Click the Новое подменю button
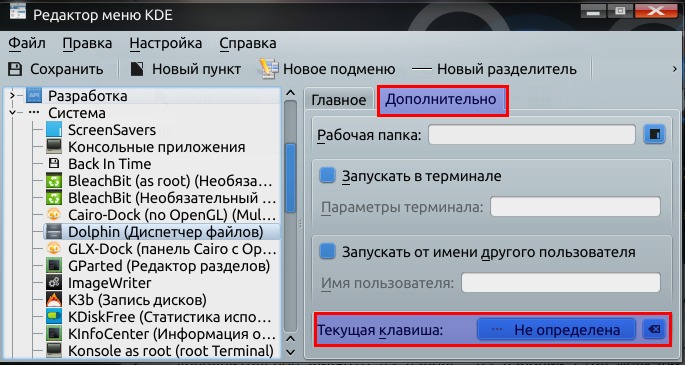Image resolution: width=685 pixels, height=365 pixels. point(328,69)
